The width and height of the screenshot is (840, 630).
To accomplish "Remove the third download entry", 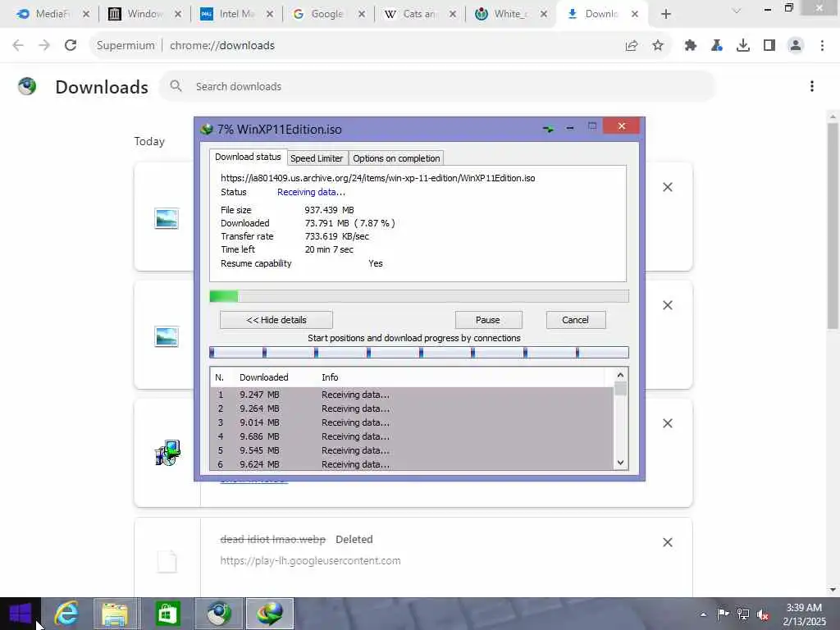I will click(x=668, y=424).
